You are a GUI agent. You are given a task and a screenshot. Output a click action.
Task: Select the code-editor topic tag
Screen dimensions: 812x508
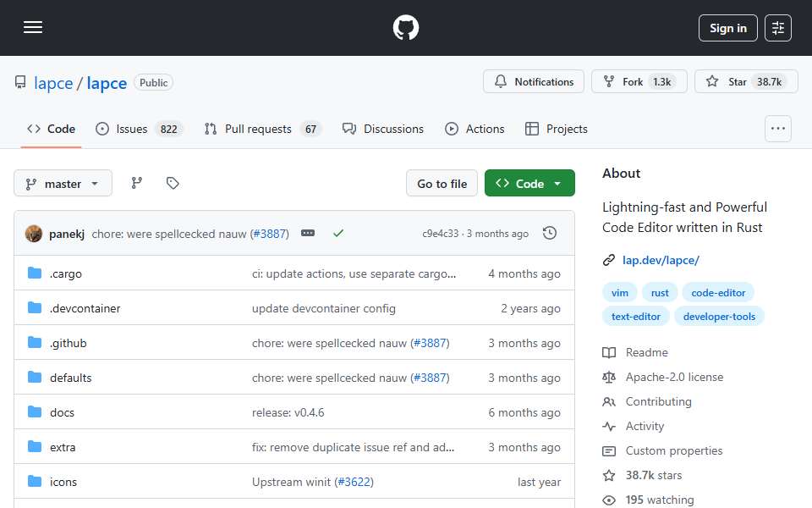[718, 293]
